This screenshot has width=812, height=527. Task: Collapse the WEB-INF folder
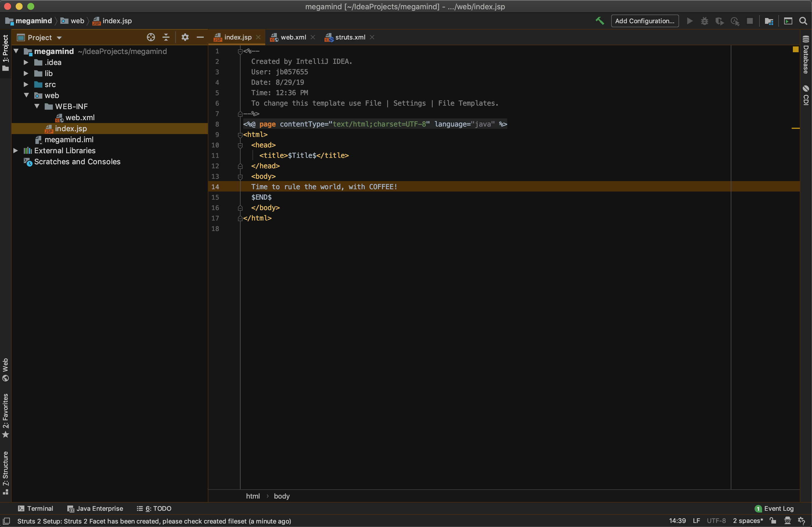pyautogui.click(x=37, y=107)
